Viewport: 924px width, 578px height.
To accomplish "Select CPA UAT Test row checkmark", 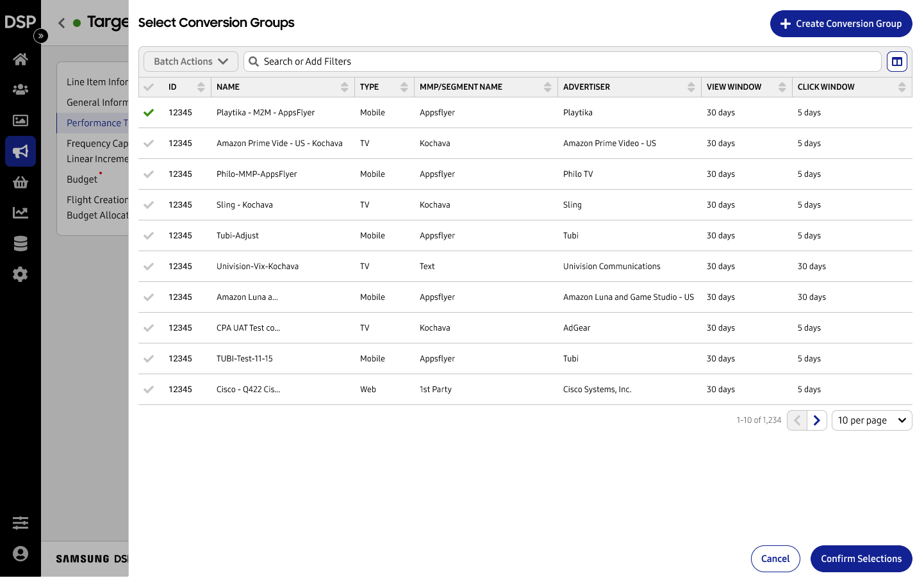I will pyautogui.click(x=149, y=328).
